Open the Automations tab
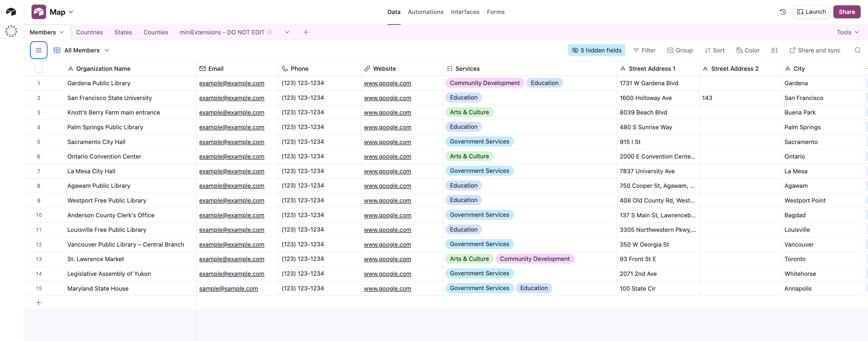 pyautogui.click(x=425, y=12)
